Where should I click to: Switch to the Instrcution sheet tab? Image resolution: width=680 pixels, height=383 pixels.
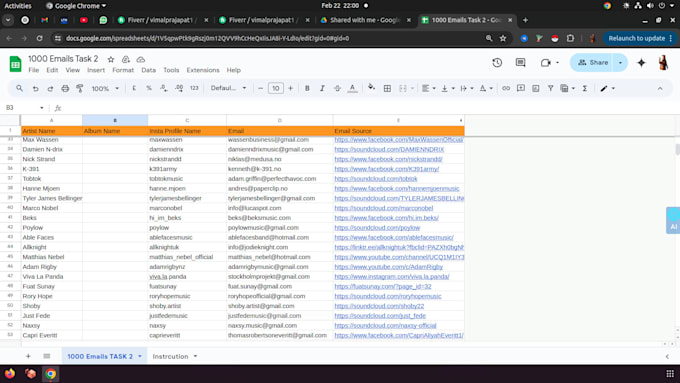click(x=170, y=356)
